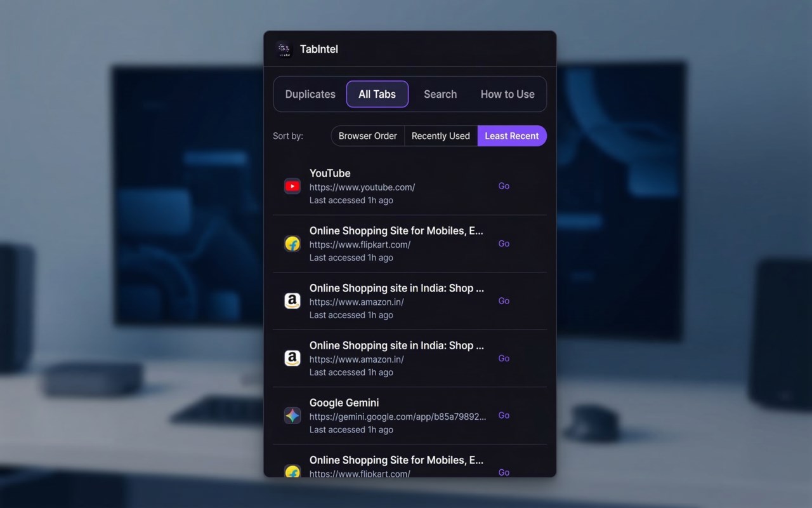Click the https://www.youtube.com/ URL
Image resolution: width=812 pixels, height=508 pixels.
[x=362, y=187]
